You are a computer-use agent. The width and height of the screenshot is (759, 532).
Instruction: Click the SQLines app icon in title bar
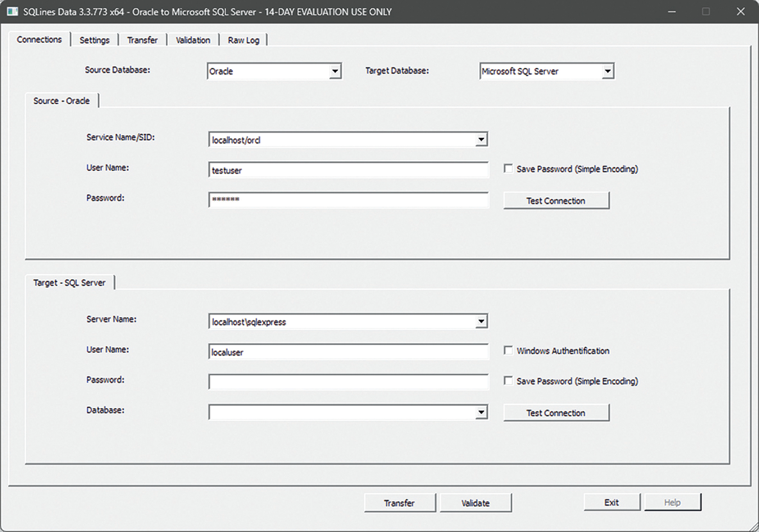pyautogui.click(x=13, y=11)
